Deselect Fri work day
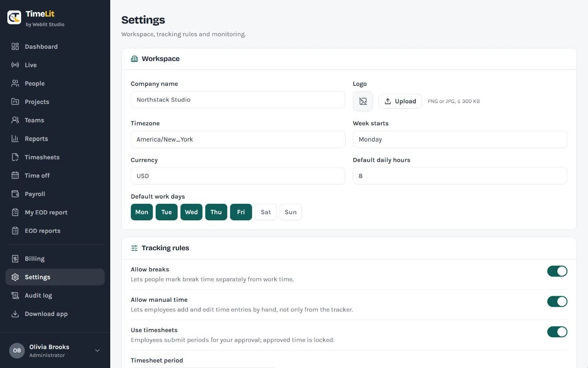 (241, 212)
